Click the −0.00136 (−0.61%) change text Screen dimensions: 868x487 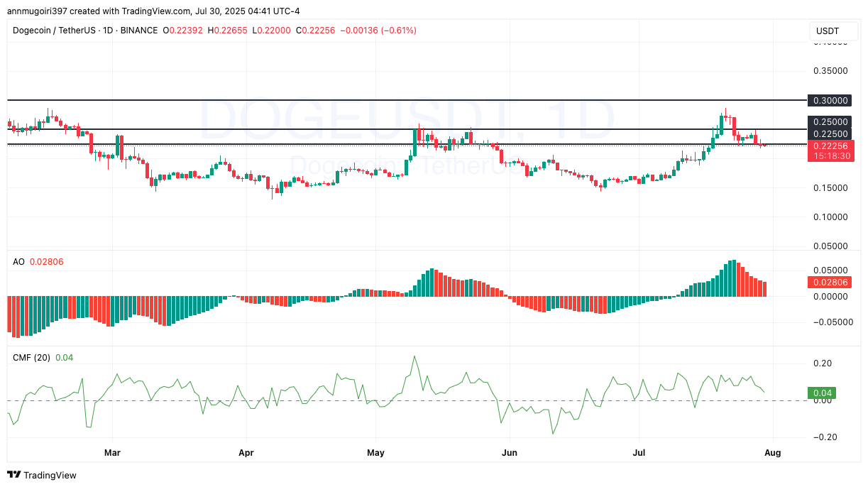click(x=378, y=31)
